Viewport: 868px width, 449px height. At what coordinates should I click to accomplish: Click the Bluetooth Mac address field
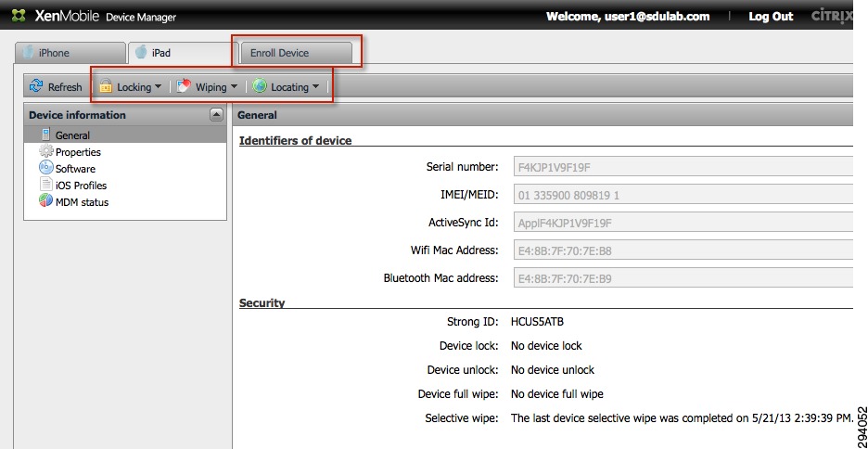tap(683, 278)
